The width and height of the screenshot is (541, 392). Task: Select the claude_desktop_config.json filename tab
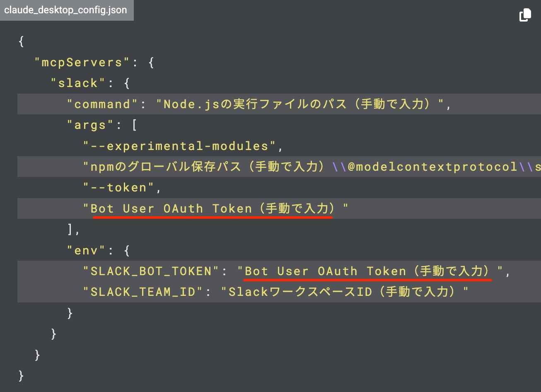coord(66,10)
